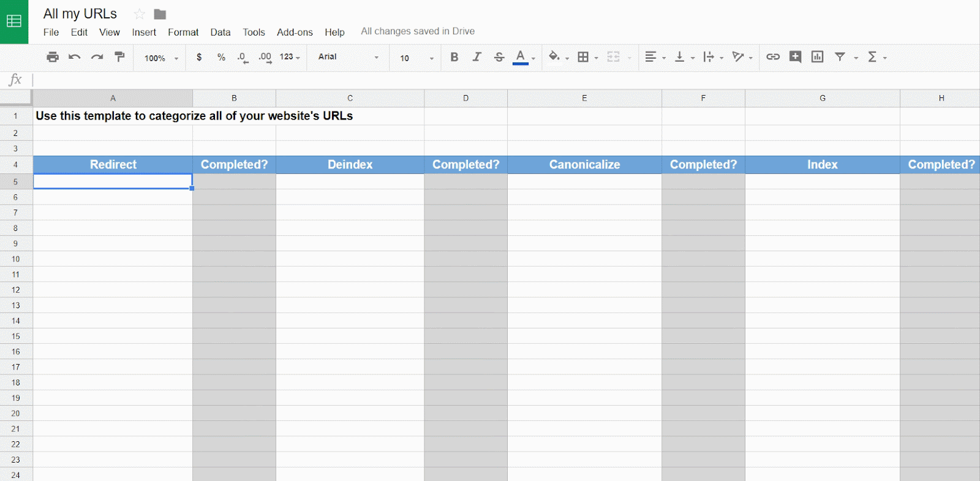This screenshot has width=980, height=481.
Task: Redo the last undone action
Action: [97, 57]
